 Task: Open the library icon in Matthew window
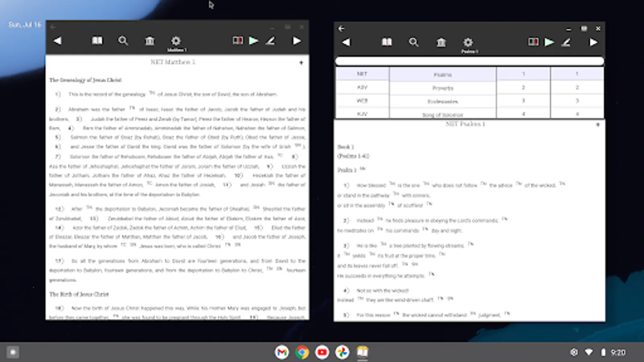150,41
